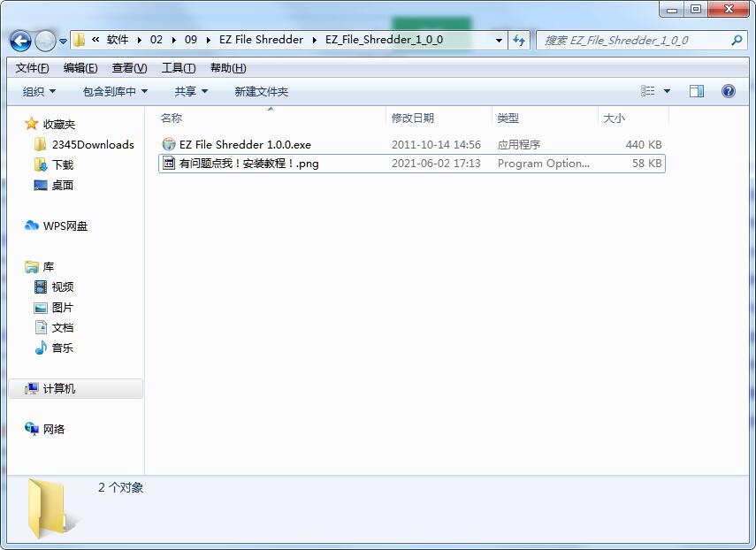756x550 pixels.
Task: Sort by the 大小 column header
Action: [x=633, y=118]
